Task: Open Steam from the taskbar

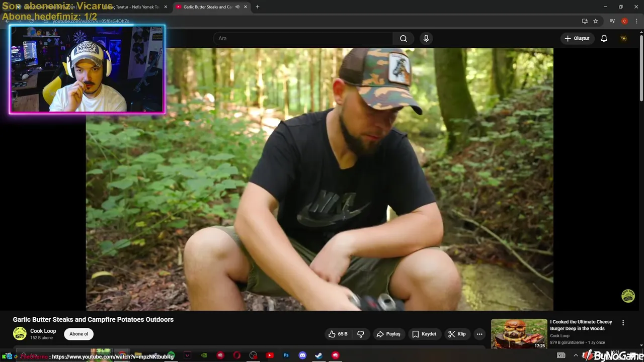Action: (318, 355)
